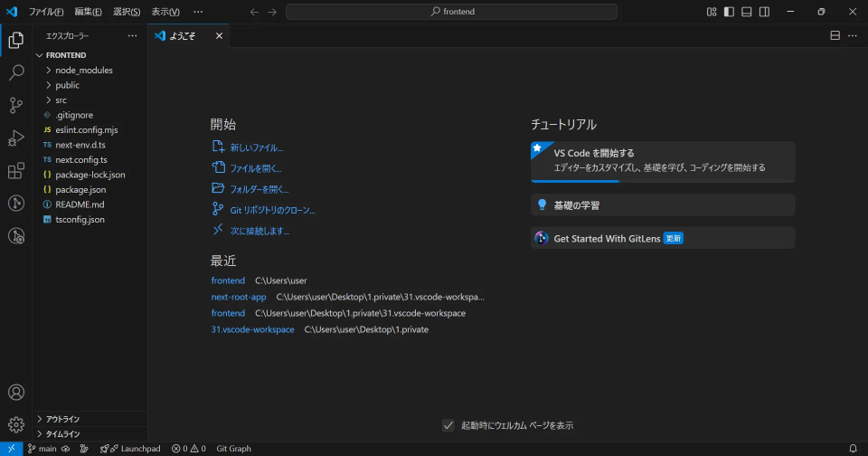This screenshot has height=456, width=868.
Task: Click 次に接続します... link
Action: 250,231
